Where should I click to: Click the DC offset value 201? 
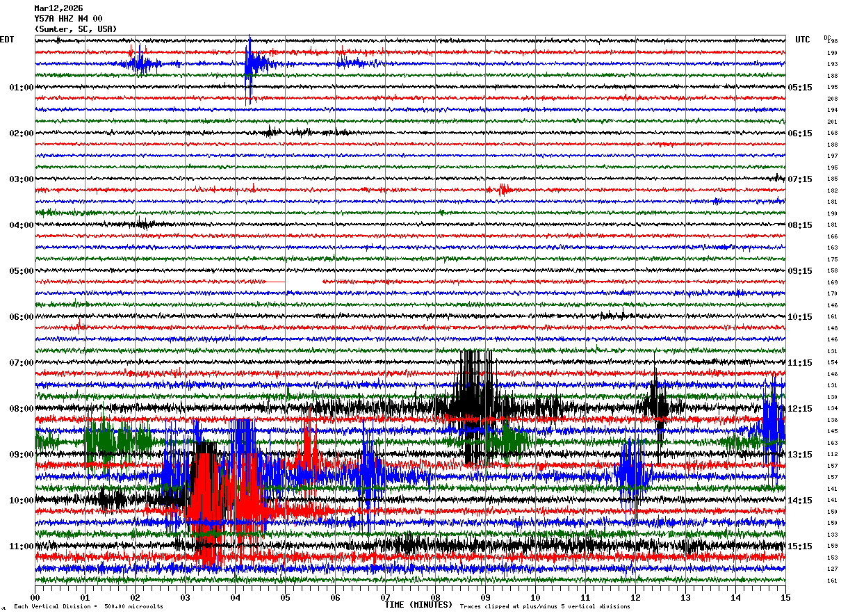[x=832, y=122]
